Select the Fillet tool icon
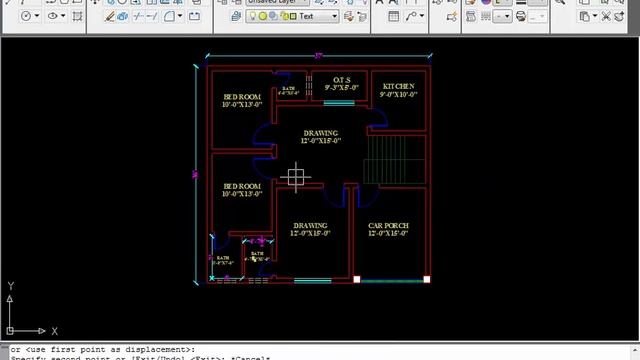640x360 pixels. coord(169,16)
